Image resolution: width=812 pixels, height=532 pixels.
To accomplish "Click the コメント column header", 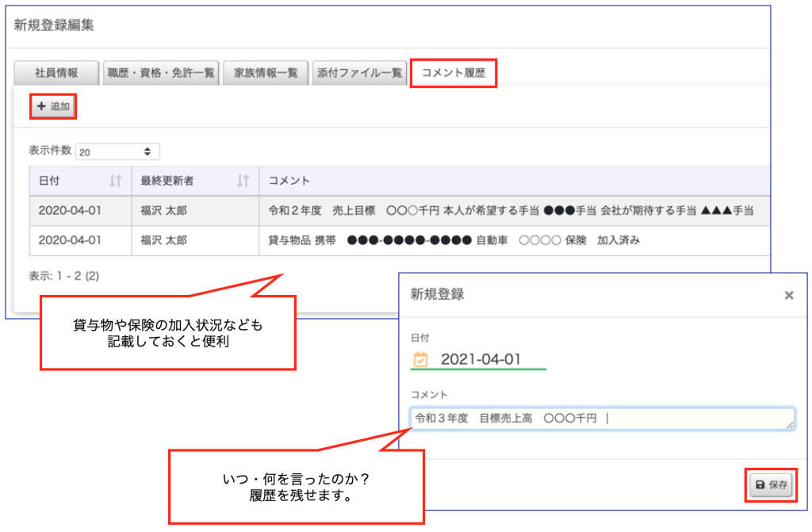I will coord(289,181).
